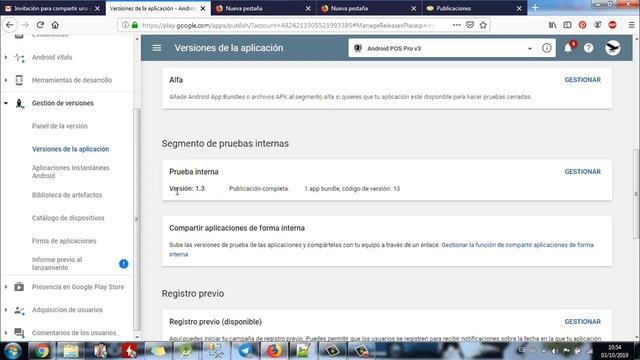Image resolution: width=640 pixels, height=360 pixels.
Task: Open Informe previo al lanzamiento
Action: [x=57, y=264]
